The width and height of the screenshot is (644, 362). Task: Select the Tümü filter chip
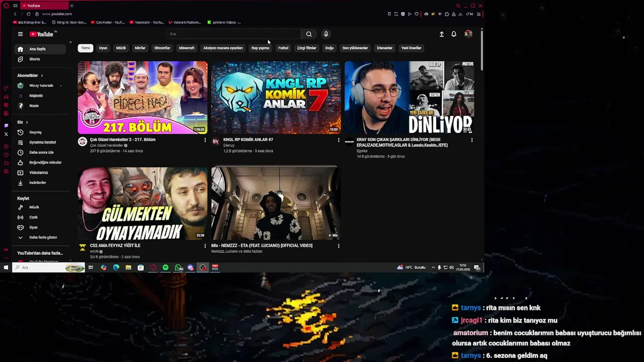(x=86, y=48)
